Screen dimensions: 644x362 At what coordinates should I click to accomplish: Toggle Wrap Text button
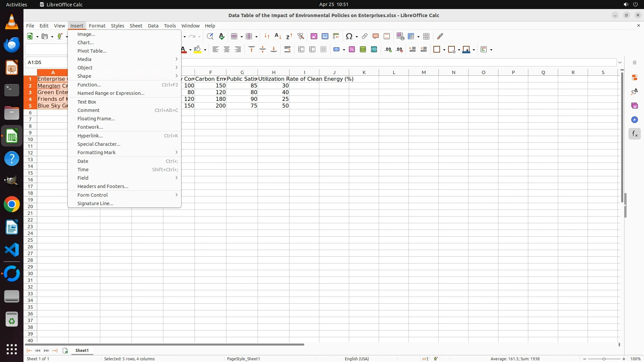pos(287,50)
